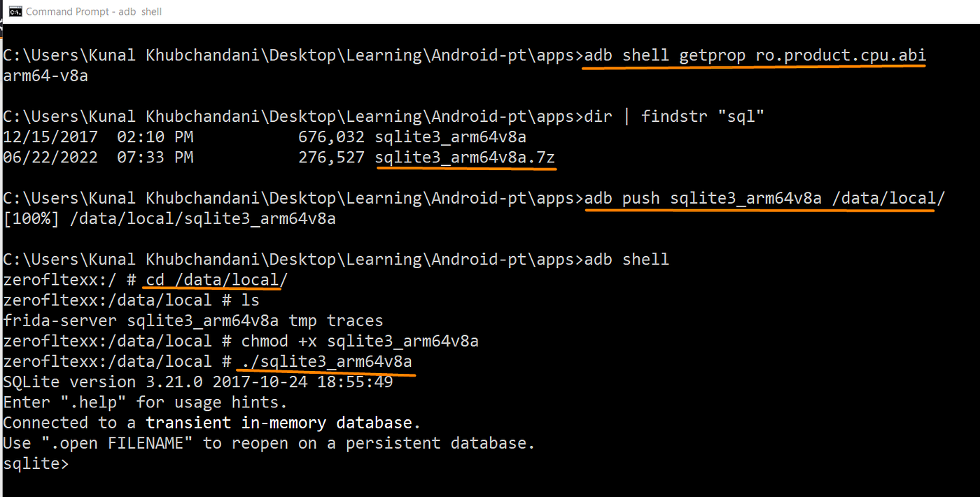Click the underlined ./sqlite3_arm64v8a command

point(326,362)
